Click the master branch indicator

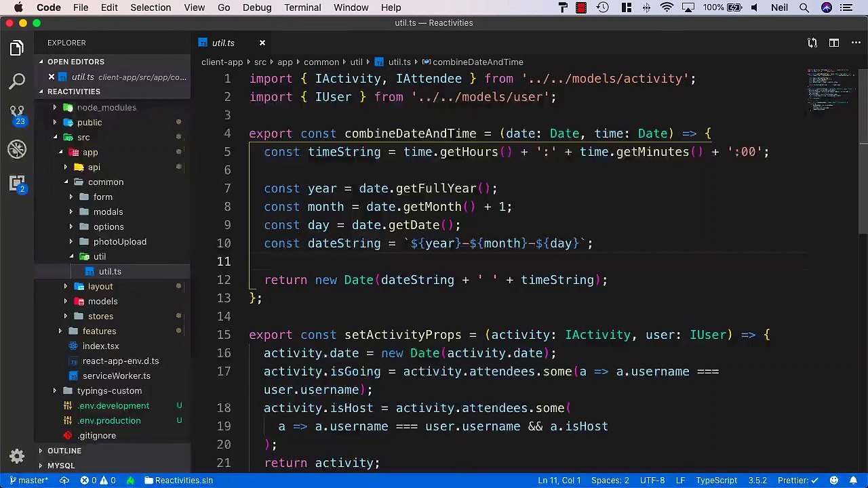point(29,480)
